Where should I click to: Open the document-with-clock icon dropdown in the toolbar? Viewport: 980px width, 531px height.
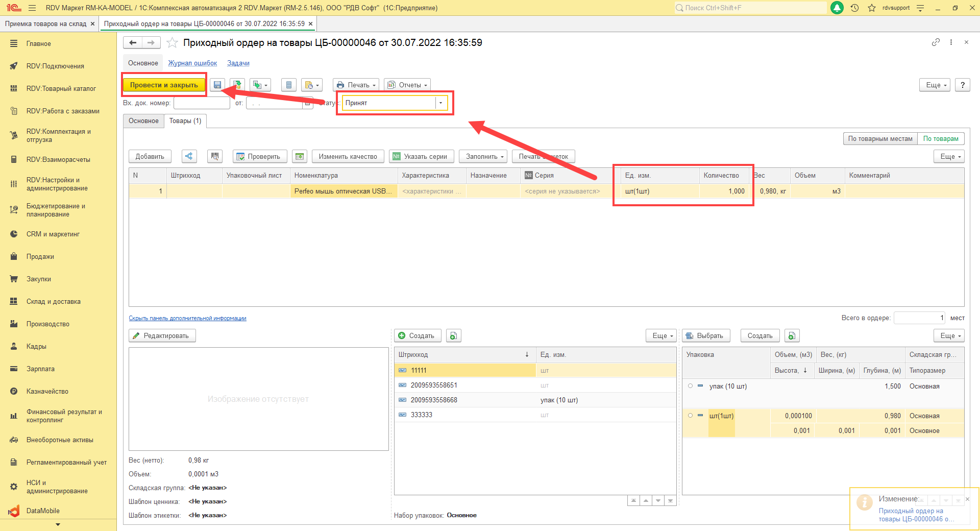point(311,85)
